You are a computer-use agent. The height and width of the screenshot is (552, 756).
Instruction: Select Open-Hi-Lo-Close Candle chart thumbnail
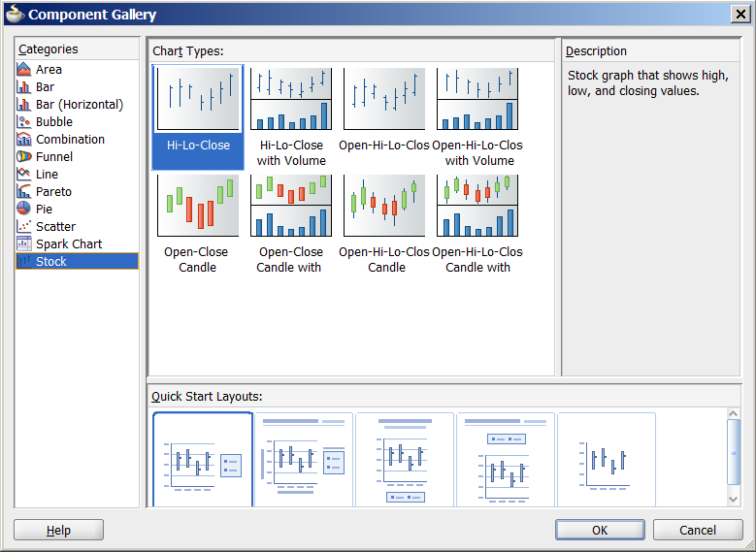[x=384, y=206]
